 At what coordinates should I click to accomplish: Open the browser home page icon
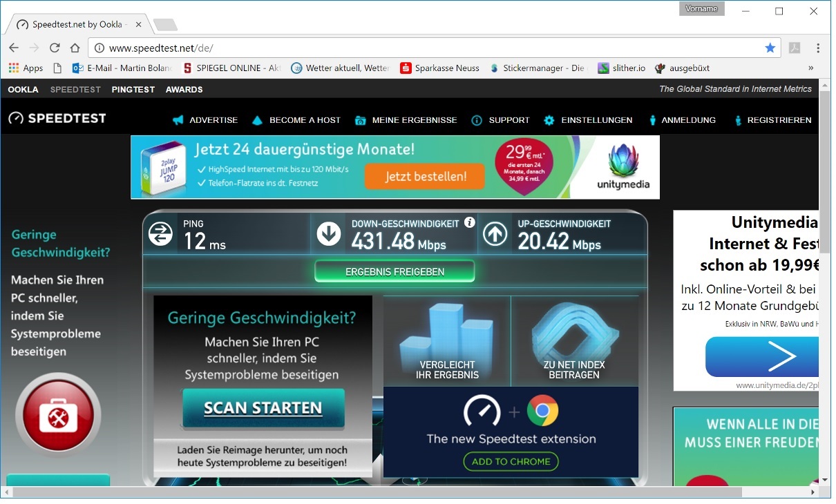click(x=75, y=48)
